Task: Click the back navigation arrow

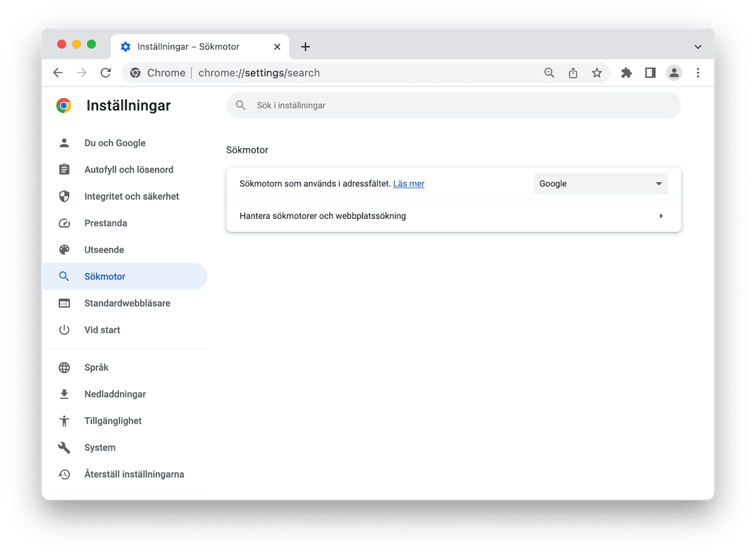Action: coord(58,73)
